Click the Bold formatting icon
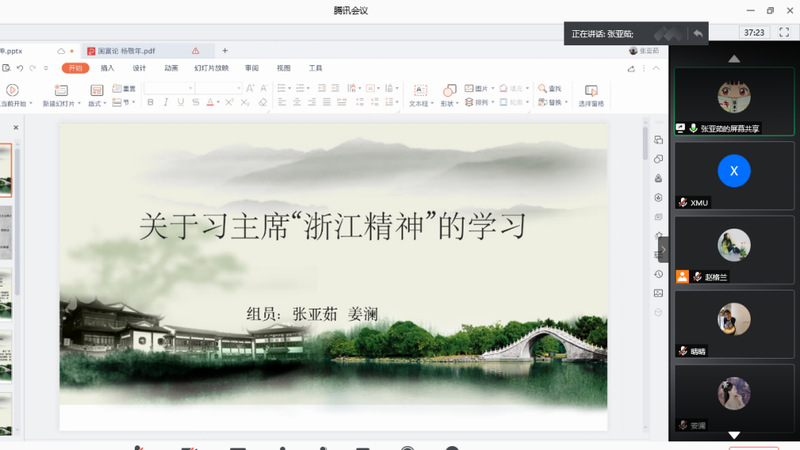 (x=149, y=102)
